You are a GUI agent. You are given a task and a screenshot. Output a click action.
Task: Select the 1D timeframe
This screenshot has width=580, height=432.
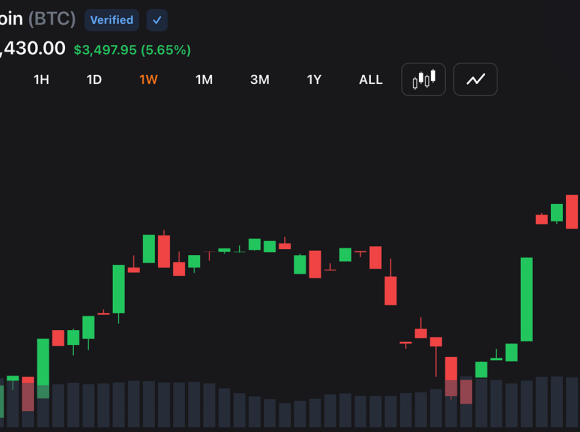[94, 80]
